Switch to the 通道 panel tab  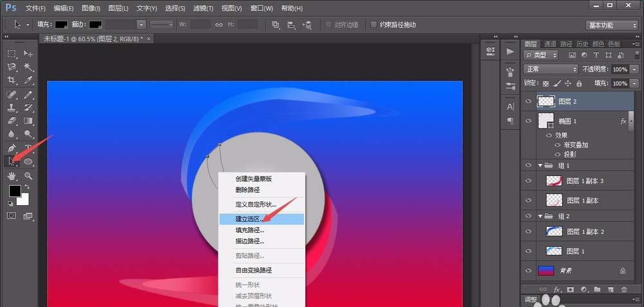(550, 44)
